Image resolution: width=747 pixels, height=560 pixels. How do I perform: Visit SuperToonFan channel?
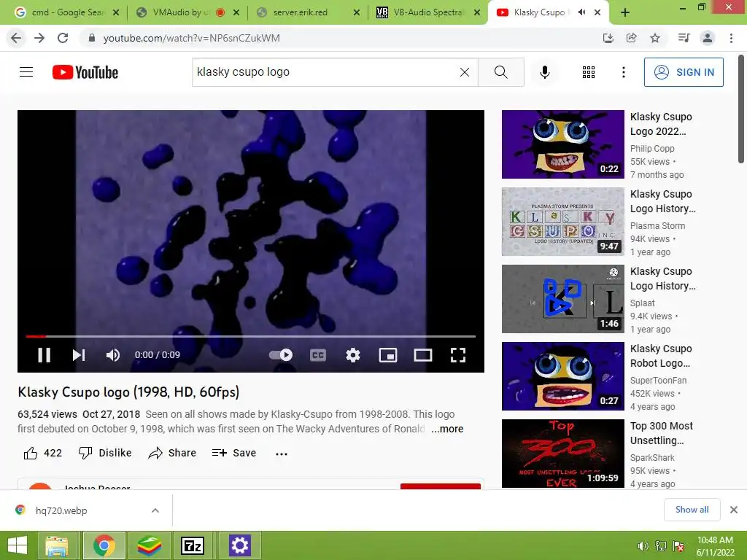tap(659, 381)
